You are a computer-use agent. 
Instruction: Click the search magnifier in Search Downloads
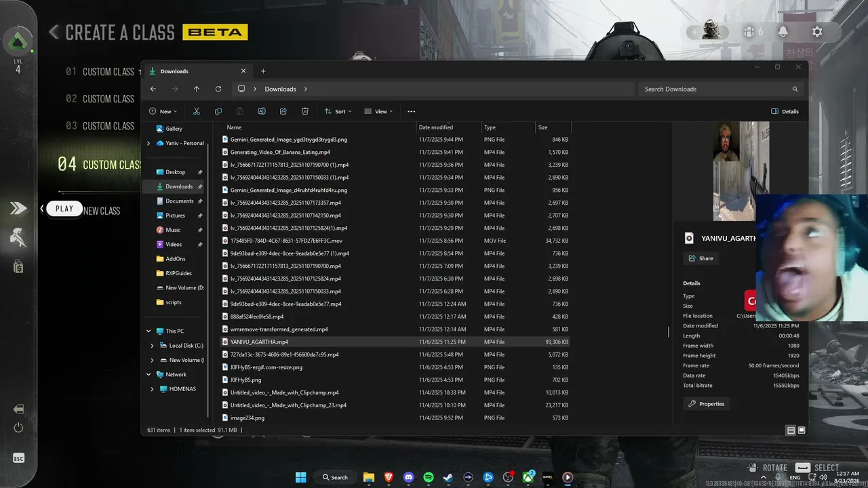(795, 89)
